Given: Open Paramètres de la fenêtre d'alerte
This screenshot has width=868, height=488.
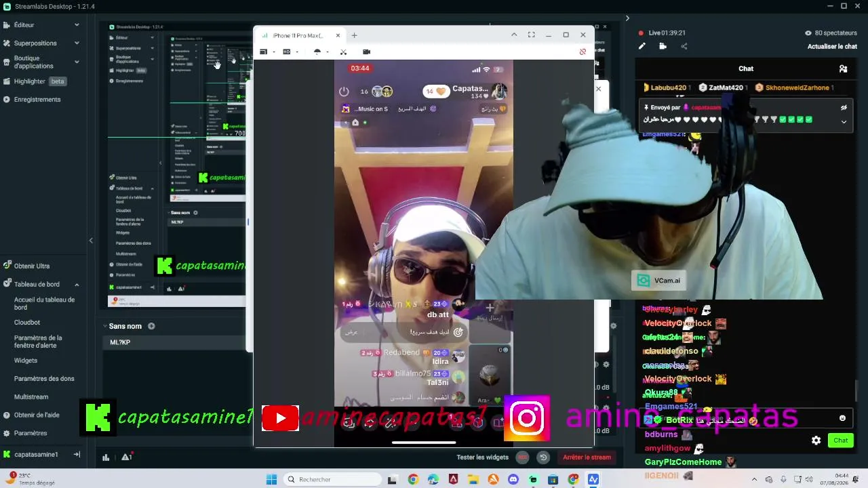Looking at the screenshot, I should pos(38,342).
